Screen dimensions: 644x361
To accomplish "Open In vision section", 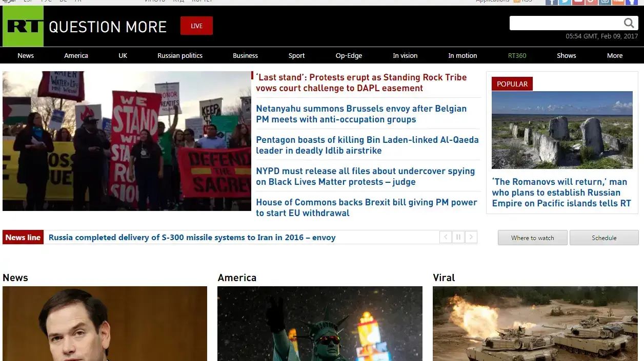I will pos(405,55).
